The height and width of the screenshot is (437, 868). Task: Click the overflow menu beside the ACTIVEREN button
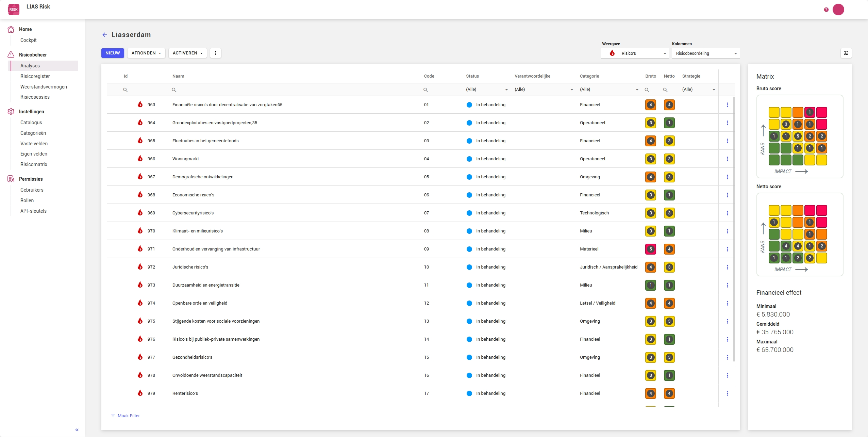click(215, 53)
